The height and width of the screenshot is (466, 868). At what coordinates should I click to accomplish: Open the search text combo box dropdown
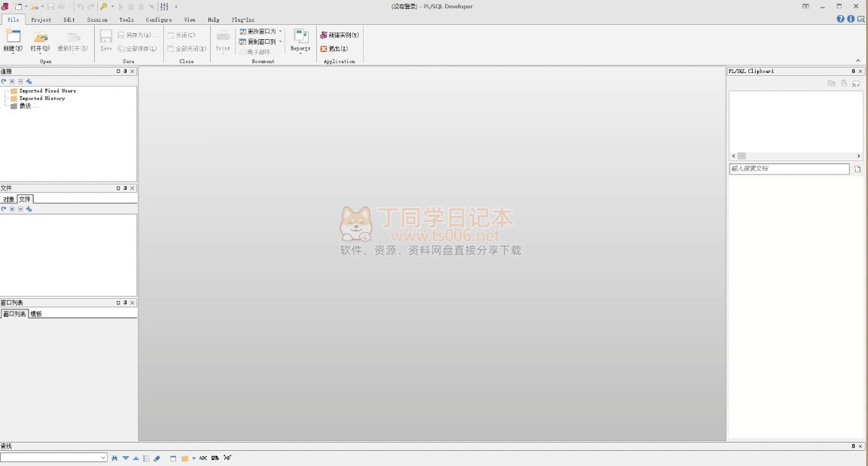[x=103, y=458]
